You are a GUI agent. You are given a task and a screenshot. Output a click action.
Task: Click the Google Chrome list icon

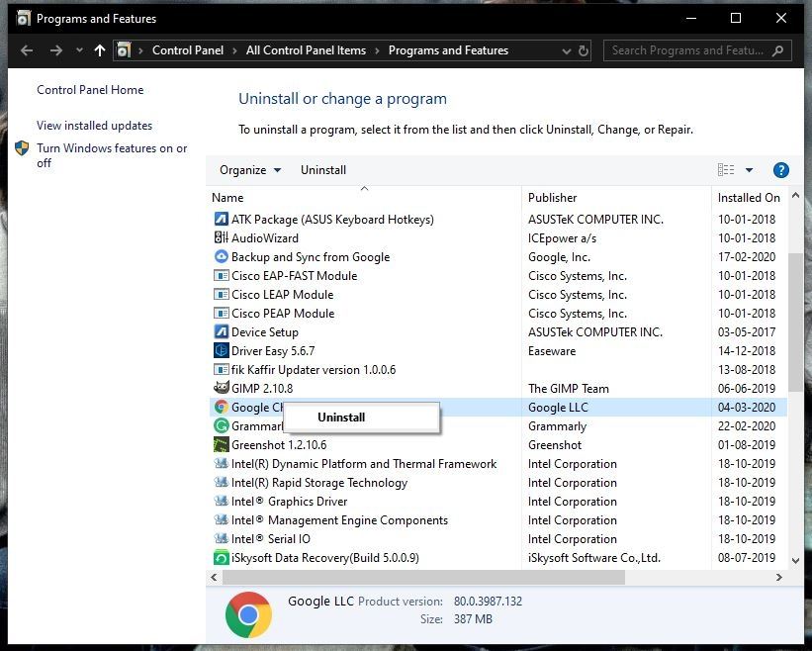222,407
